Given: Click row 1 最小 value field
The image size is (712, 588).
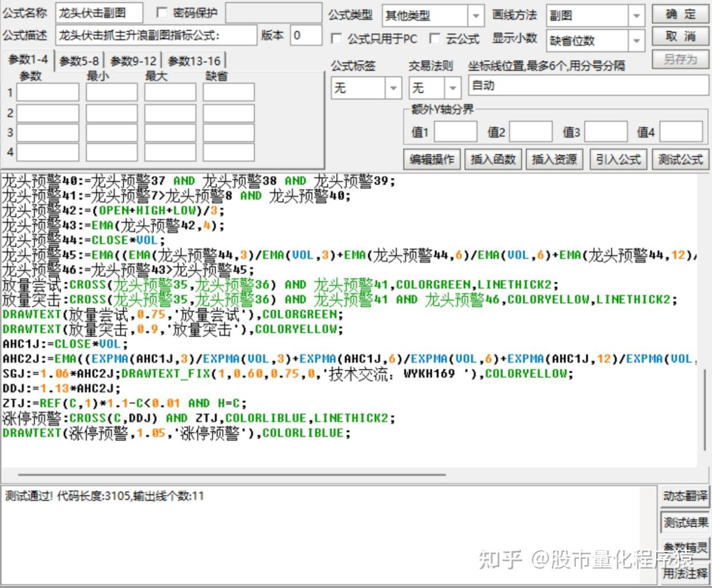Looking at the screenshot, I should pyautogui.click(x=112, y=92).
